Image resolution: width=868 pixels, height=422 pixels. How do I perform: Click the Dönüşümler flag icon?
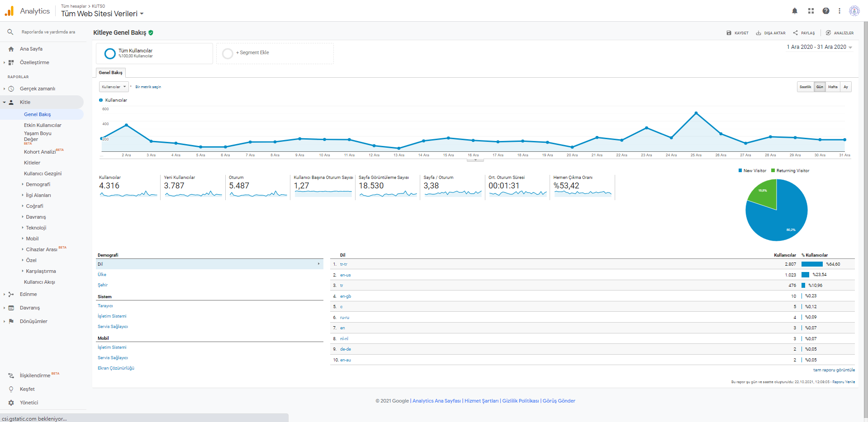(11, 321)
